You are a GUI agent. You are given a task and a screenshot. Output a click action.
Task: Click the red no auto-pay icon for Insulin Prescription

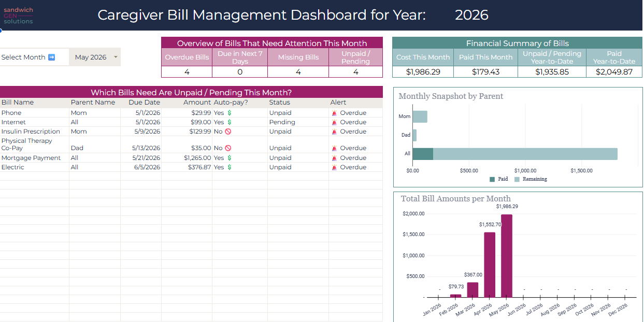tap(227, 131)
